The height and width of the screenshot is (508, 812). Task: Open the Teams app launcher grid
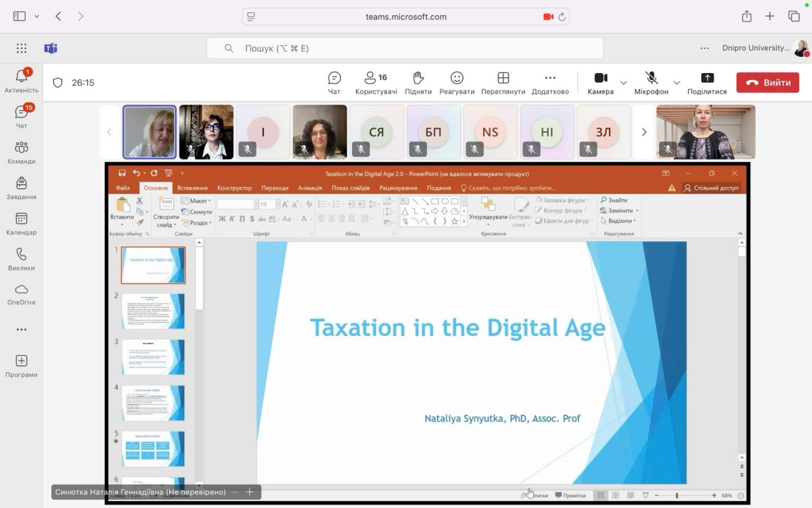pyautogui.click(x=22, y=48)
